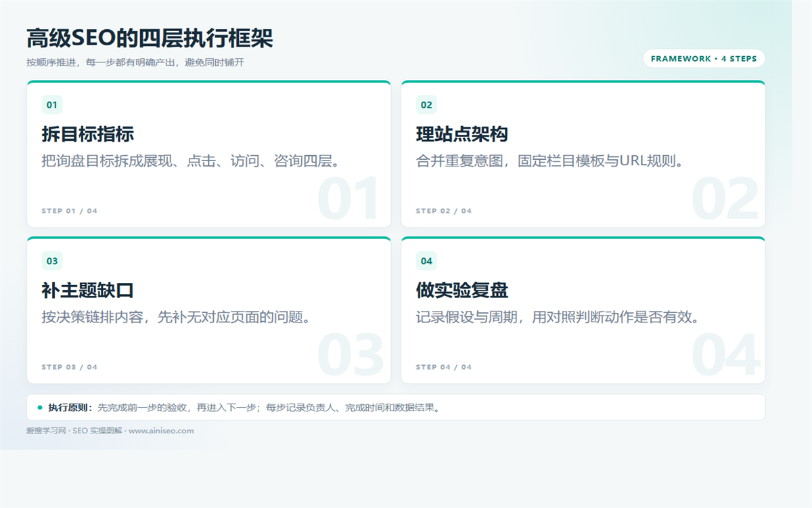Screen dimensions: 812x508
Task: Click the 01 badge on the 拆目标指标 card
Action: pyautogui.click(x=52, y=105)
